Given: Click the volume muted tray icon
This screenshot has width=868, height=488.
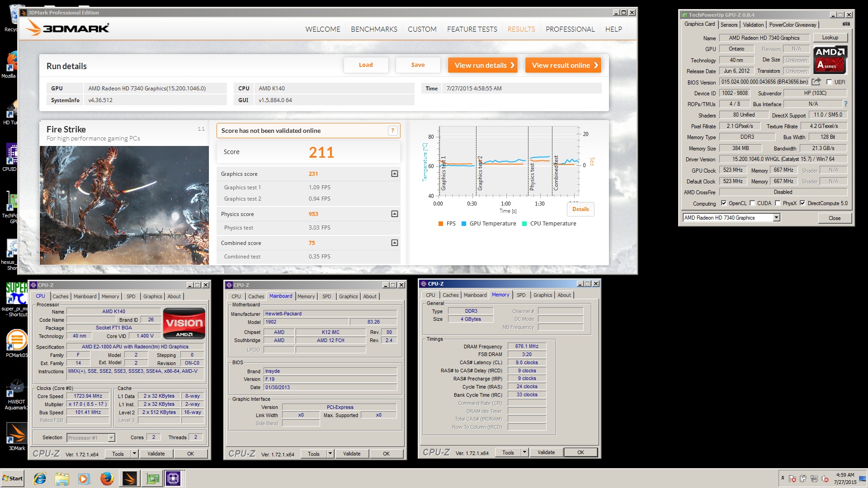Looking at the screenshot, I should coord(825,479).
